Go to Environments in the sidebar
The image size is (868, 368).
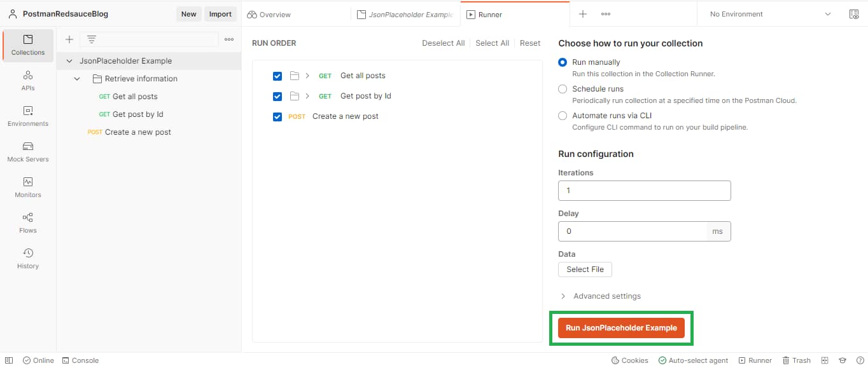pyautogui.click(x=28, y=116)
